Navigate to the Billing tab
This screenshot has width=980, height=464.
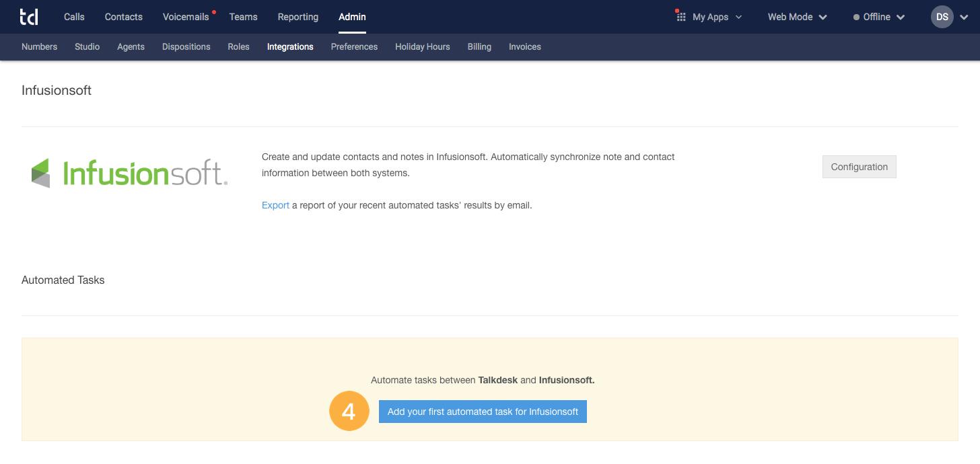[479, 46]
